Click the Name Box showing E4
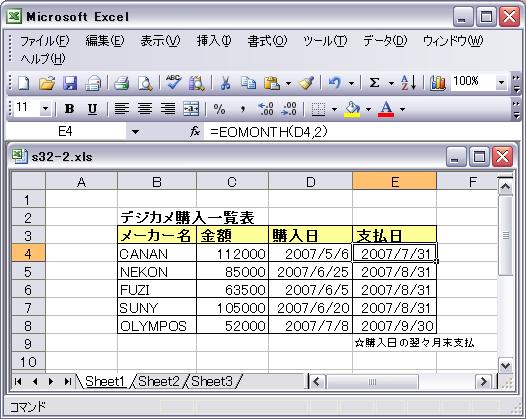Image resolution: width=526 pixels, height=419 pixels. point(66,132)
